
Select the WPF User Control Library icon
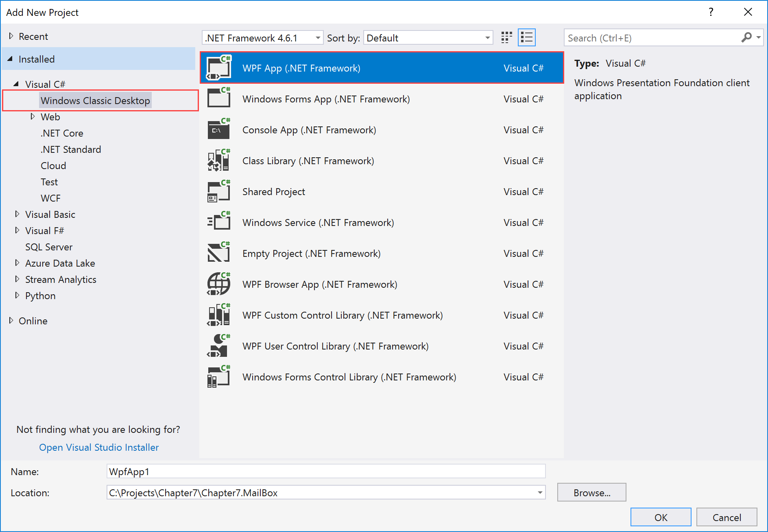pyautogui.click(x=219, y=346)
